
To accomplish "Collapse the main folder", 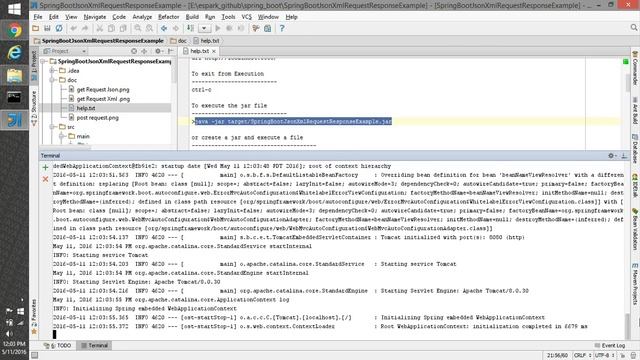I will (x=62, y=136).
